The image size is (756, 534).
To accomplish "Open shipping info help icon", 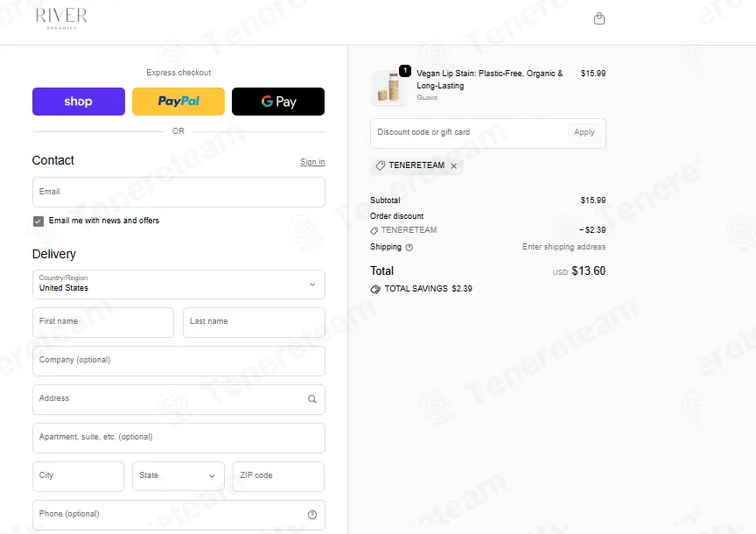I will point(409,248).
